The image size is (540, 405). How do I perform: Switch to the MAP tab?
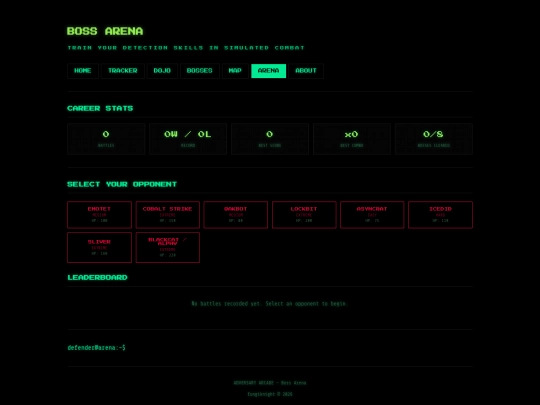tap(235, 71)
